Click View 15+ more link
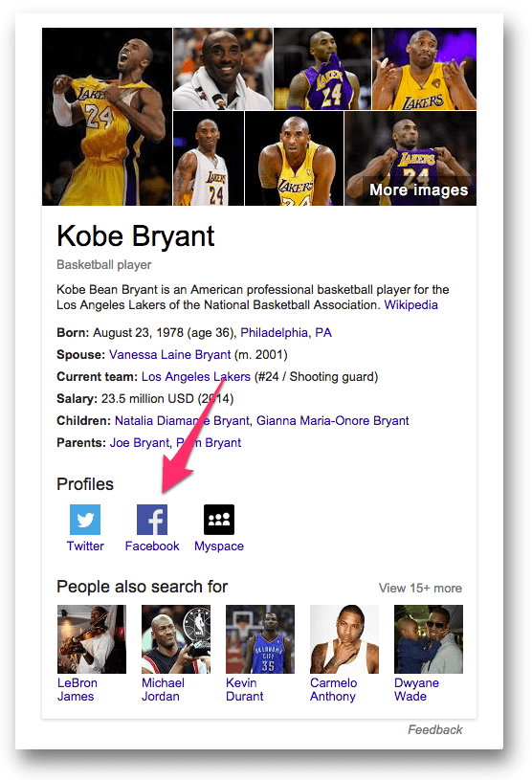The width and height of the screenshot is (532, 780). point(420,588)
